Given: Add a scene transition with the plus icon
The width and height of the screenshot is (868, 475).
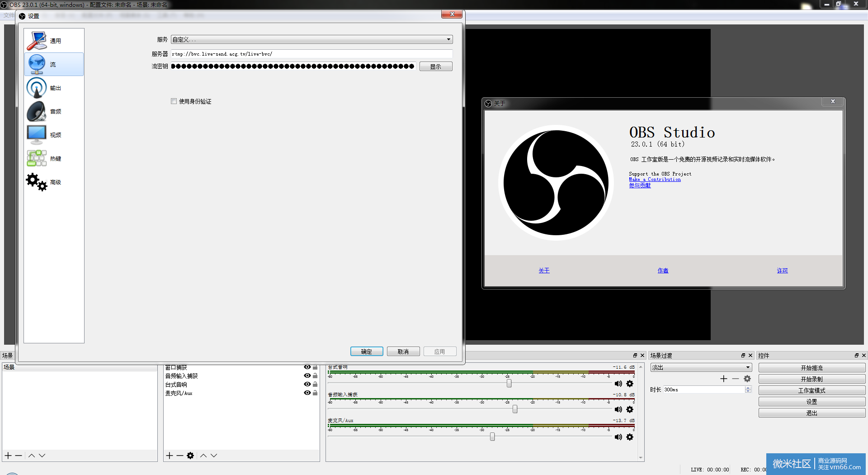Looking at the screenshot, I should pyautogui.click(x=724, y=379).
